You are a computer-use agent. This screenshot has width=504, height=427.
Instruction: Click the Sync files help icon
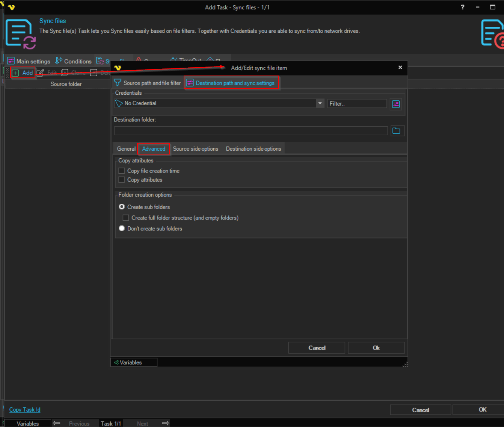493,34
